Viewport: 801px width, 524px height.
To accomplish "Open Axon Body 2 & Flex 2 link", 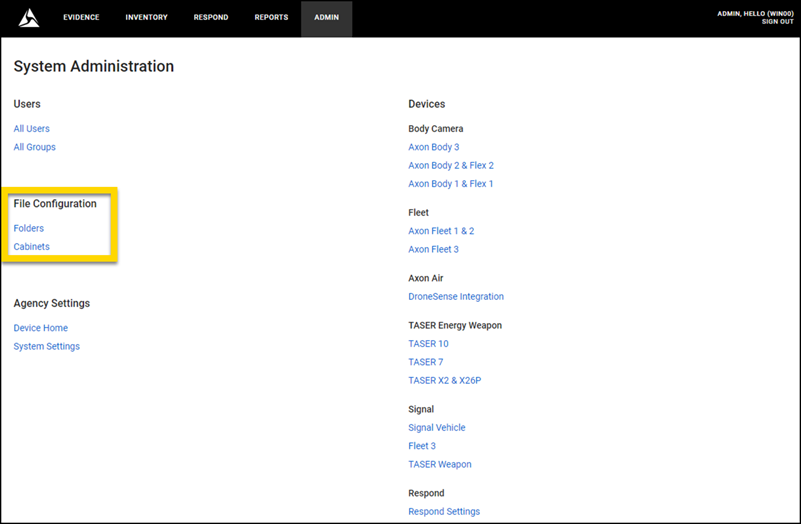I will pos(451,165).
